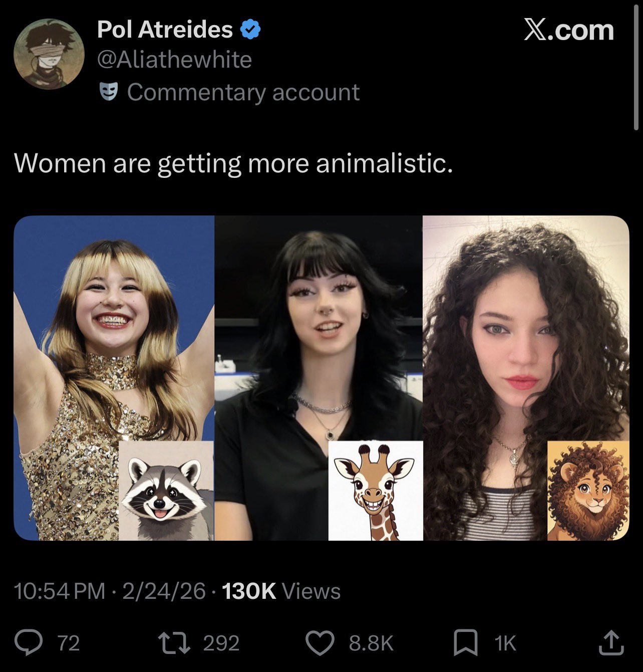
Task: Click the Commentary account label
Action: tap(243, 92)
